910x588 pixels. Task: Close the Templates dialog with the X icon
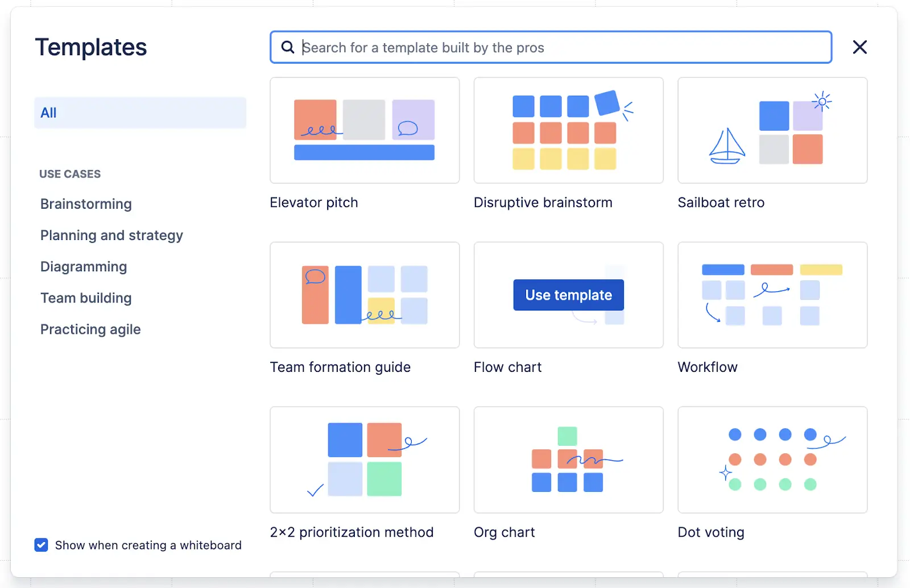859,47
